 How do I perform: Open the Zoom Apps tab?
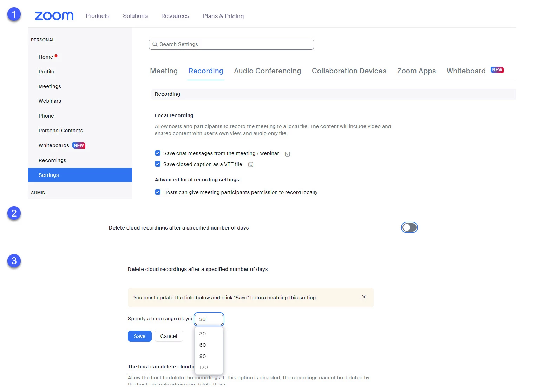[417, 71]
